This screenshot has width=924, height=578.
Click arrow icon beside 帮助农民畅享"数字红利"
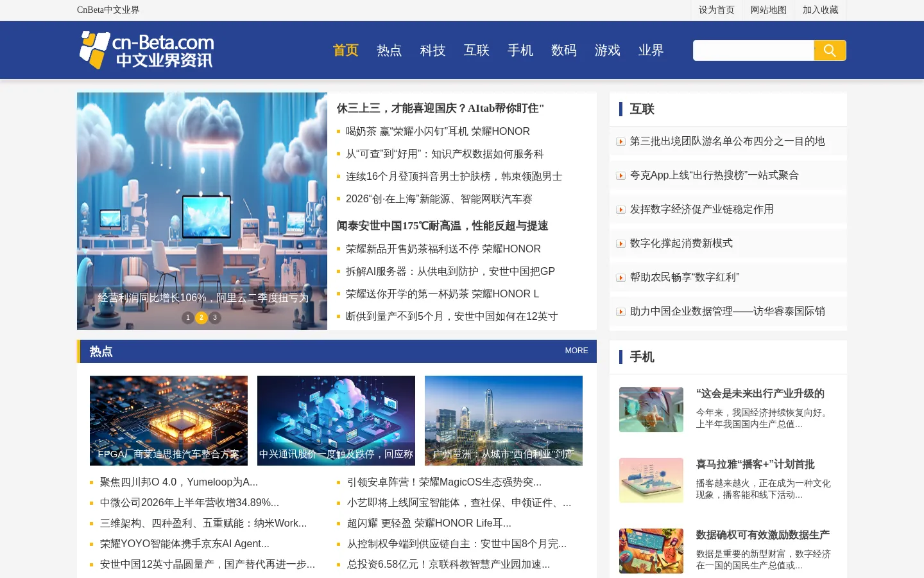coord(620,277)
